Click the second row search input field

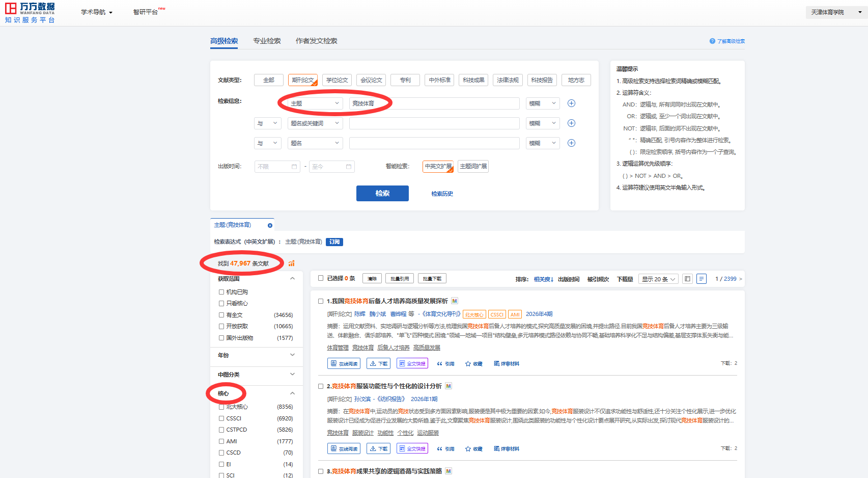tap(434, 123)
